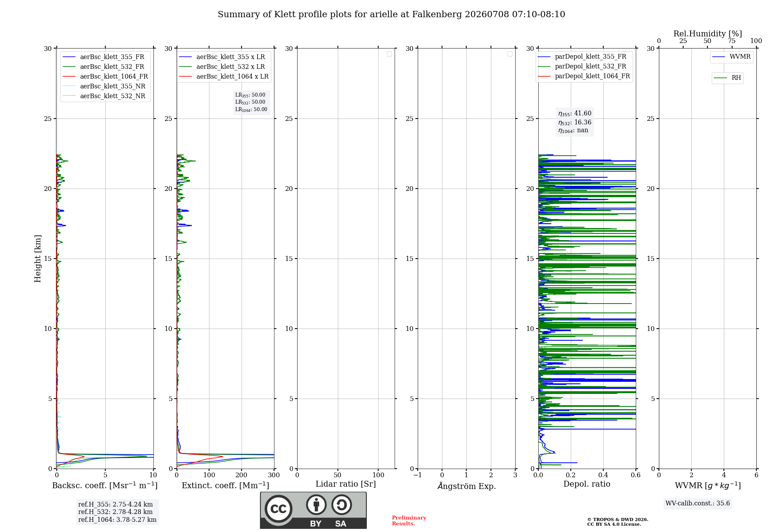Click the blue WVMR legend line
Viewport: 783px width, 532px height.
coord(719,57)
